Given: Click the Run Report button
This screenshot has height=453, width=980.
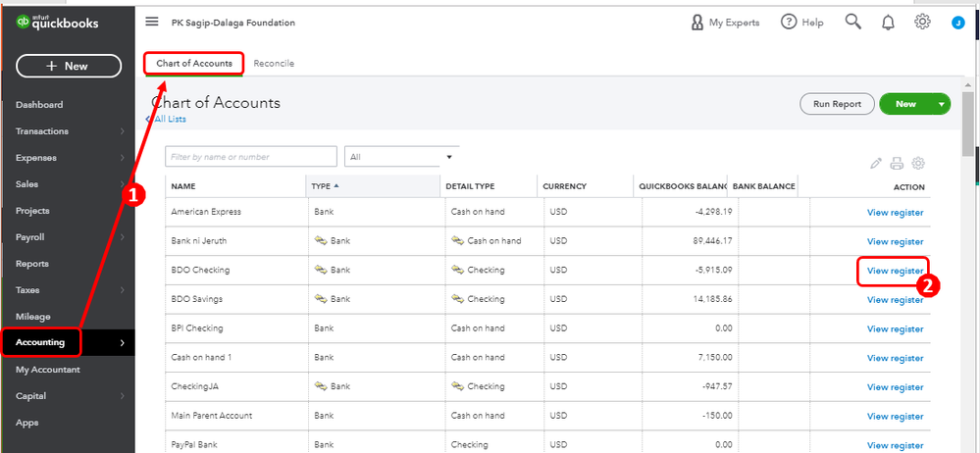Looking at the screenshot, I should click(x=837, y=104).
